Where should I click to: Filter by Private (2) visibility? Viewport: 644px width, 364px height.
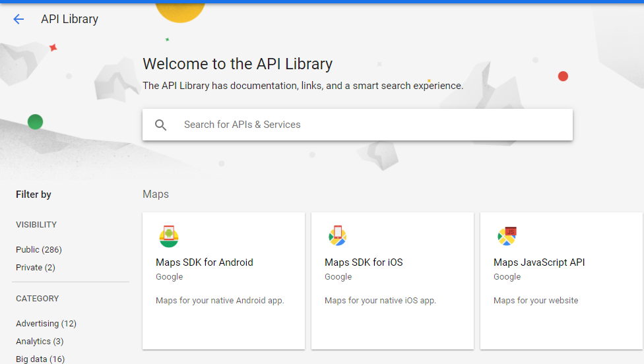tap(36, 268)
